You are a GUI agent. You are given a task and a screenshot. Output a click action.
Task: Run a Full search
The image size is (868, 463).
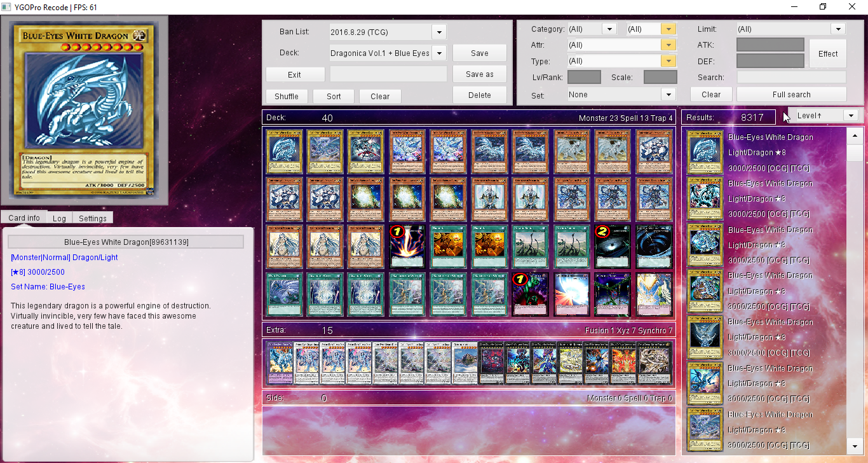click(x=792, y=95)
